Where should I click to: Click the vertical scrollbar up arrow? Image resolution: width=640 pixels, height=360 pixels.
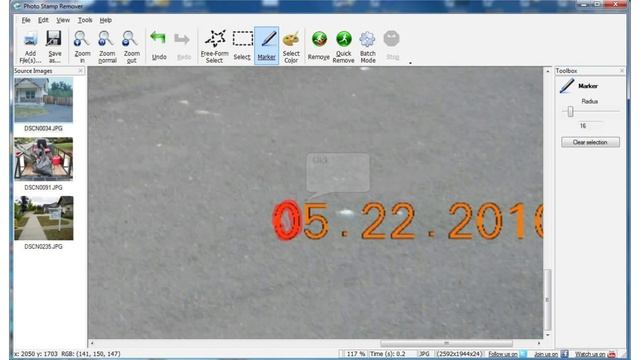[x=548, y=71]
